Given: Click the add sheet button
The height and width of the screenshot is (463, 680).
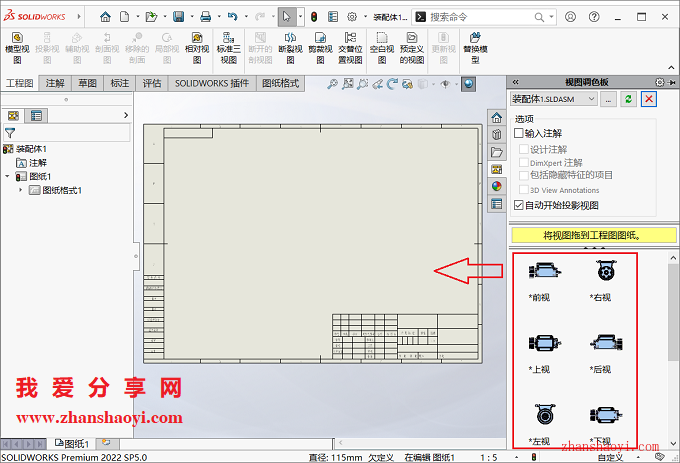Looking at the screenshot, I should (x=106, y=443).
